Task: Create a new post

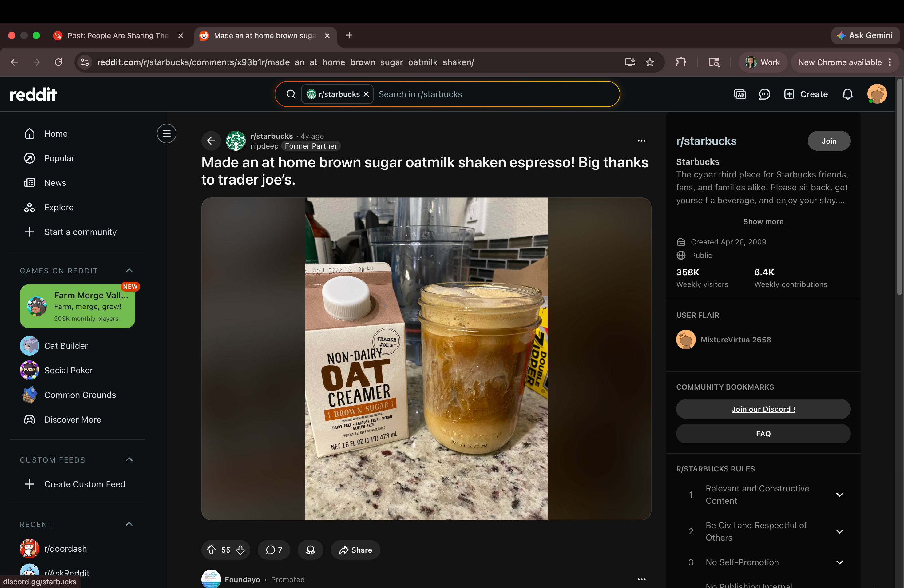Action: pos(806,94)
